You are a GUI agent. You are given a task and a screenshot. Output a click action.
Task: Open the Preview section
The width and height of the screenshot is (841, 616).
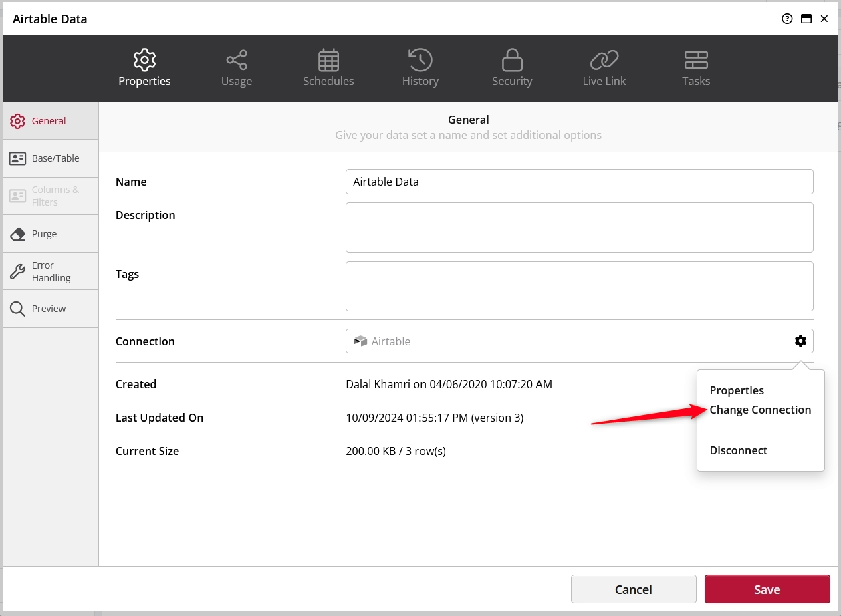pyautogui.click(x=51, y=309)
